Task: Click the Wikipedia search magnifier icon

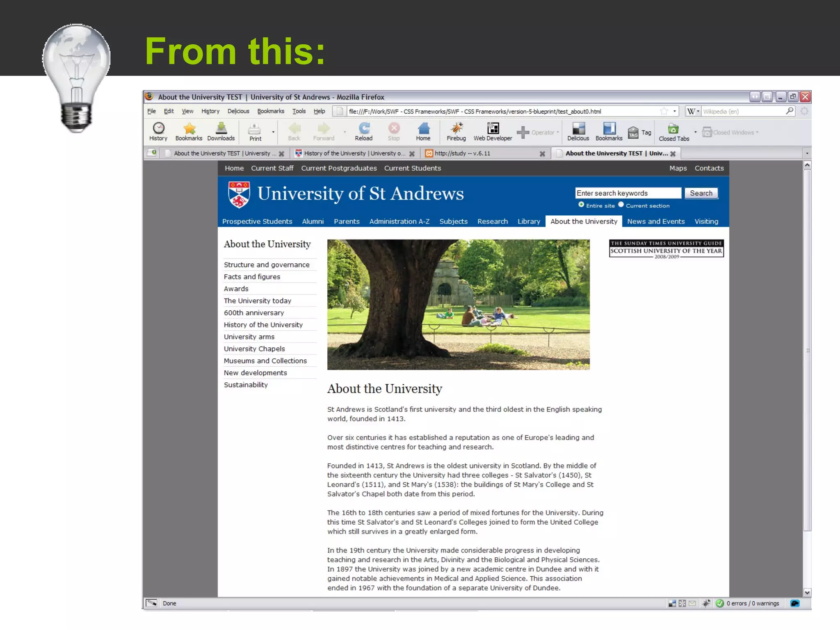Action: (790, 111)
